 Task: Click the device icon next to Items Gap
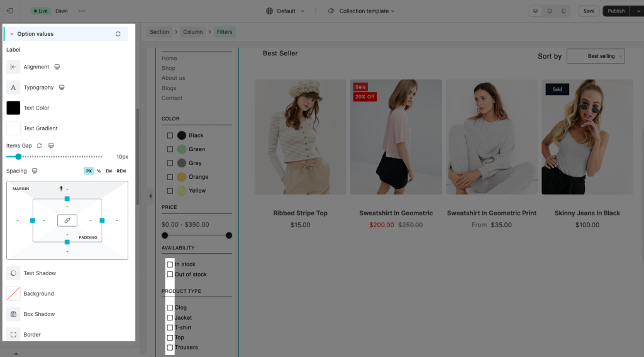coord(51,145)
